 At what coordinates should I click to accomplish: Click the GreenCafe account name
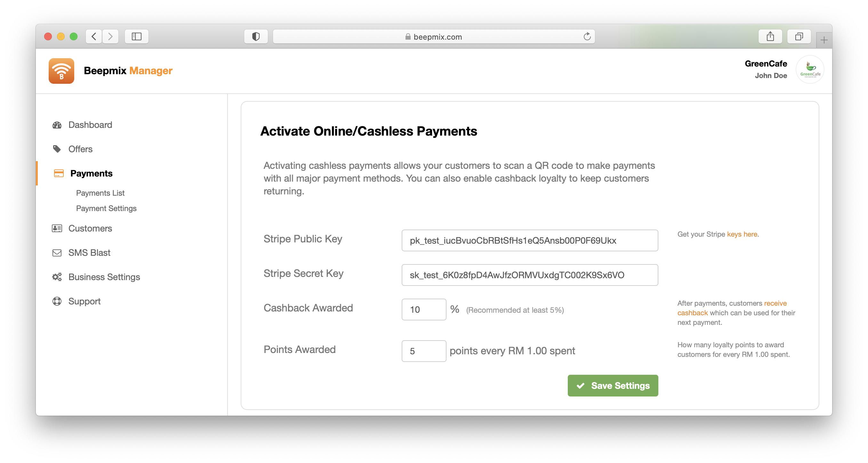coord(766,64)
